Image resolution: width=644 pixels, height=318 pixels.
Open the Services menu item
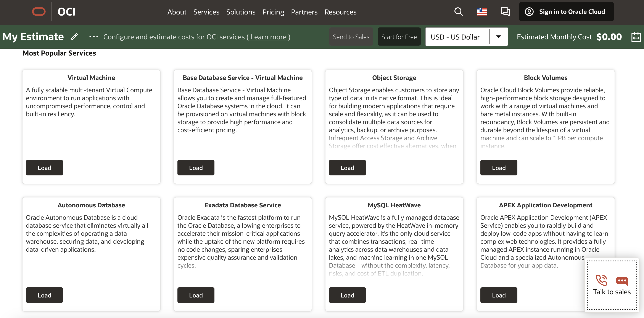(x=206, y=11)
